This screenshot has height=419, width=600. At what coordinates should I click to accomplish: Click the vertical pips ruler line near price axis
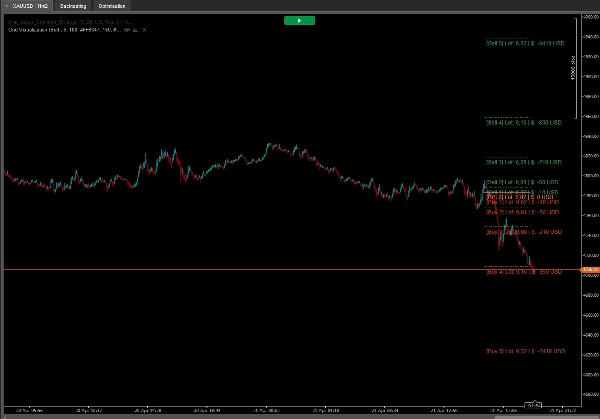576,68
